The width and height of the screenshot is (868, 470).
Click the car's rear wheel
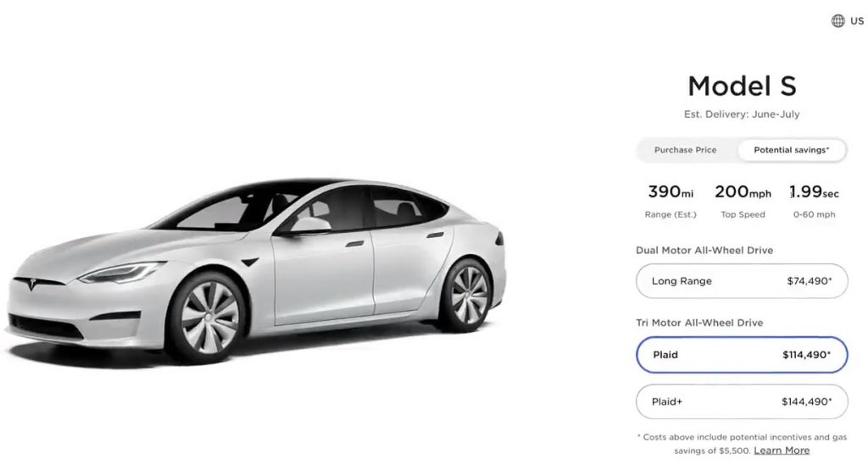[467, 295]
